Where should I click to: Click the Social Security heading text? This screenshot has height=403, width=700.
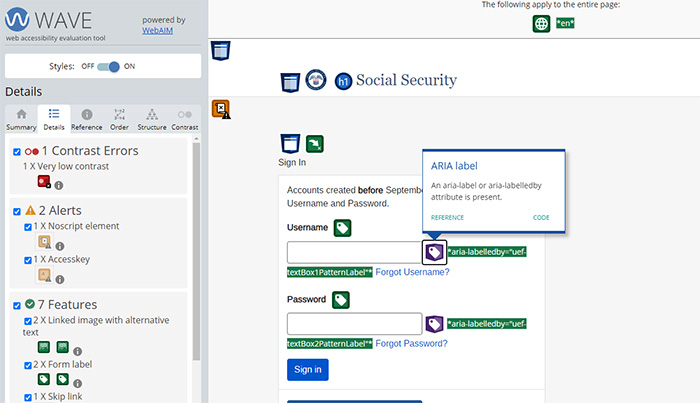406,80
